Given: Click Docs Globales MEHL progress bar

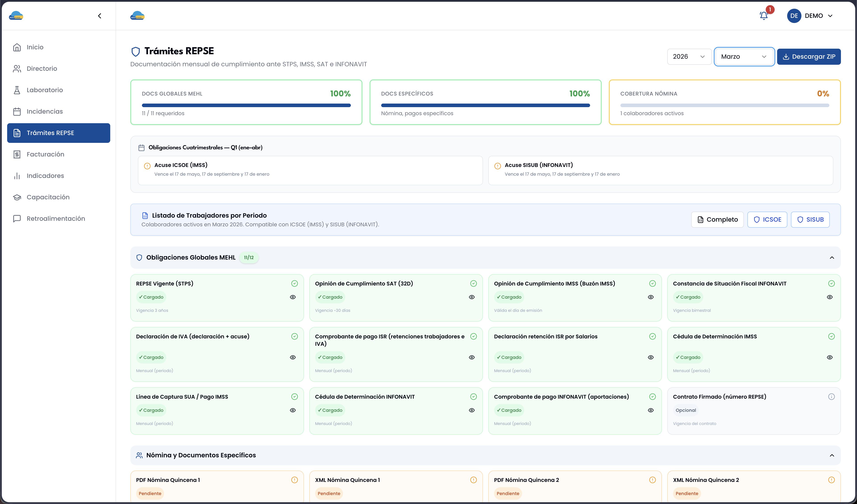Looking at the screenshot, I should coord(246,105).
